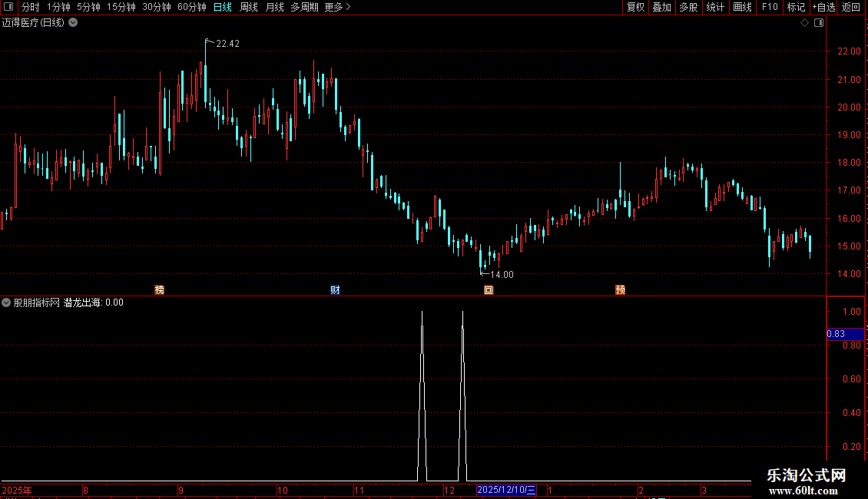Open dropdown next to 迈得医疗(日线) title
The width and height of the screenshot is (868, 499).
pos(73,23)
